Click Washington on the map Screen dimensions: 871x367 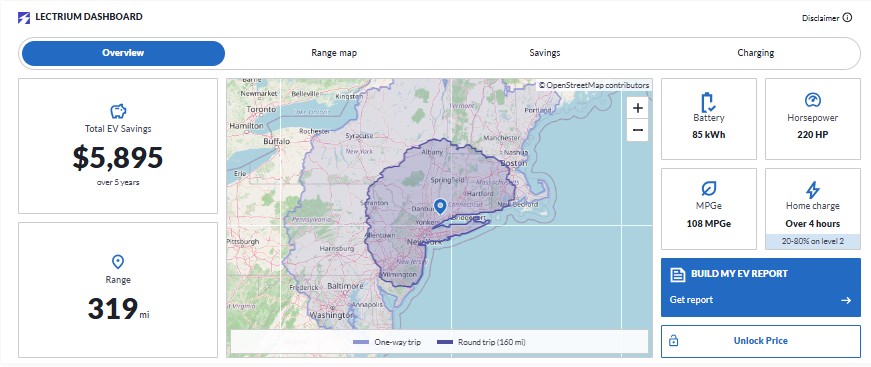(332, 315)
